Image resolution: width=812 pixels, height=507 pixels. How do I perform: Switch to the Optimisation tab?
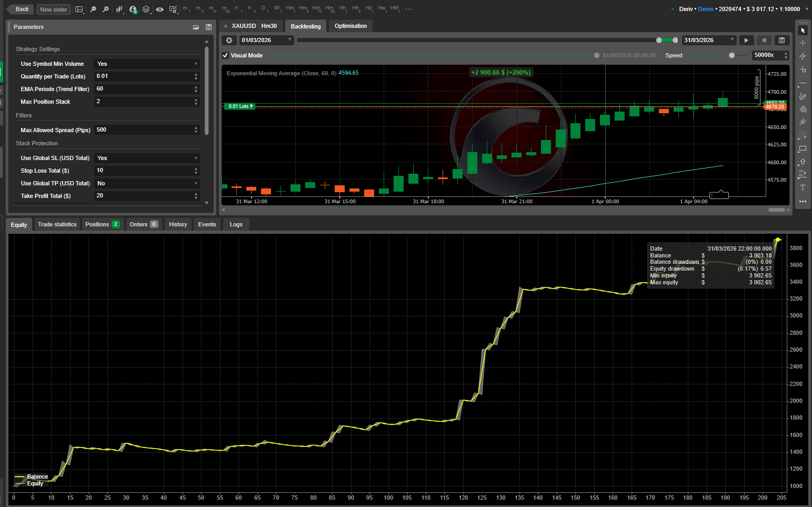click(x=350, y=26)
